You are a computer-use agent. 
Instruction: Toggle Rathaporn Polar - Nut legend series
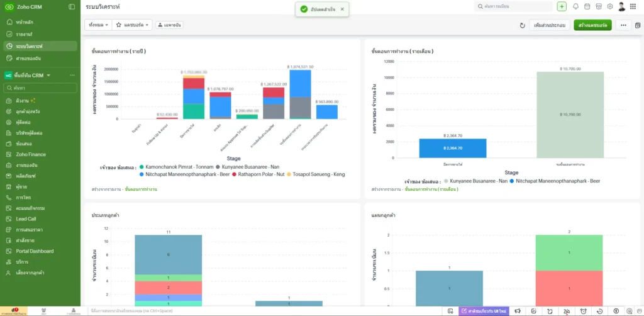(258, 174)
